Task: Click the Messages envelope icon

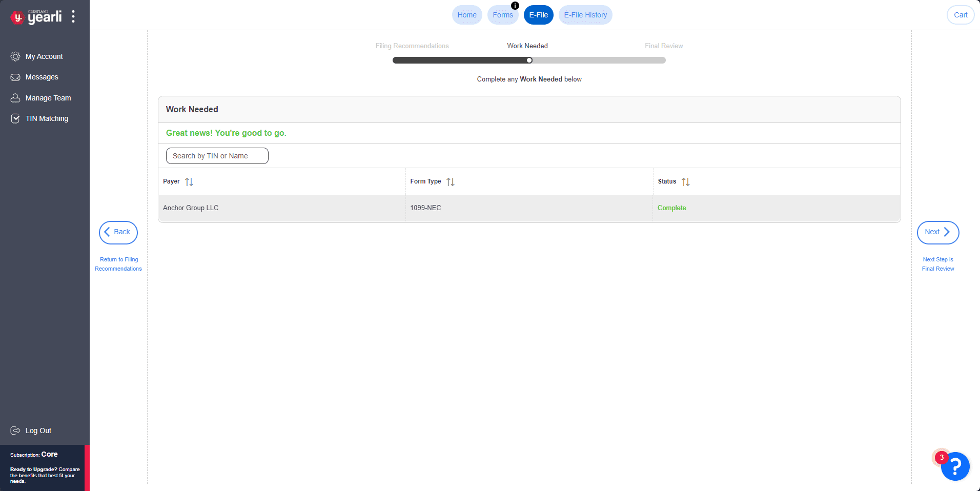Action: pos(15,77)
